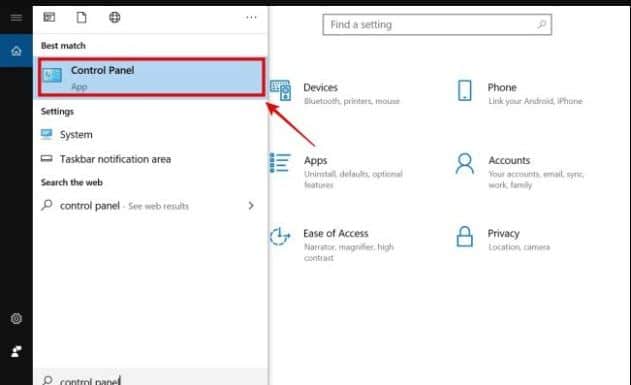Click the Find a setting search field
Screen dimensions: 631x385
coord(437,25)
